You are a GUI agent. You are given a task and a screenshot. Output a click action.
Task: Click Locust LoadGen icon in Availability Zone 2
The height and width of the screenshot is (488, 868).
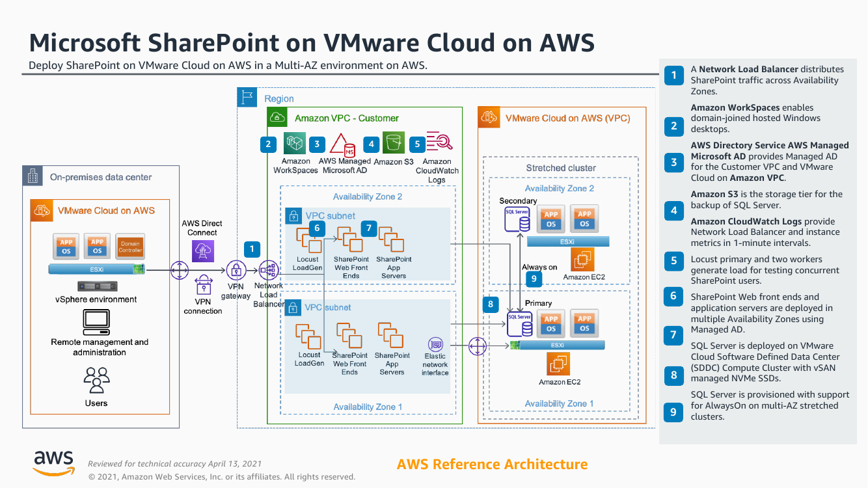click(308, 240)
